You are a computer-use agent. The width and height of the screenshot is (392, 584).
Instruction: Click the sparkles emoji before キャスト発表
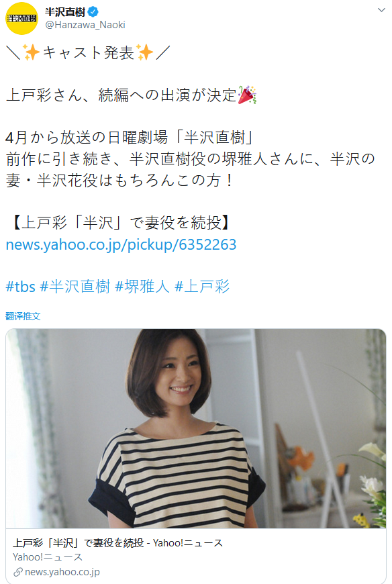(x=32, y=52)
